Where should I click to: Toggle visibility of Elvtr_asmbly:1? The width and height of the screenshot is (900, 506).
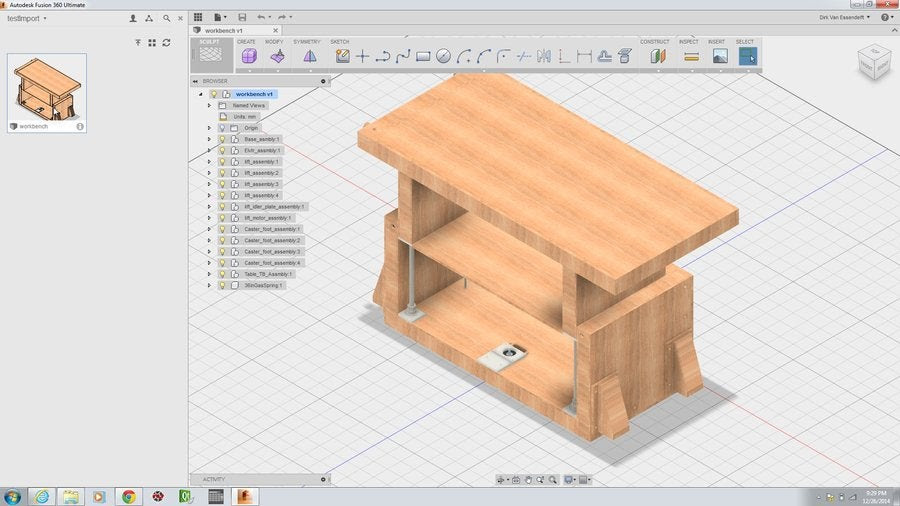pyautogui.click(x=223, y=150)
